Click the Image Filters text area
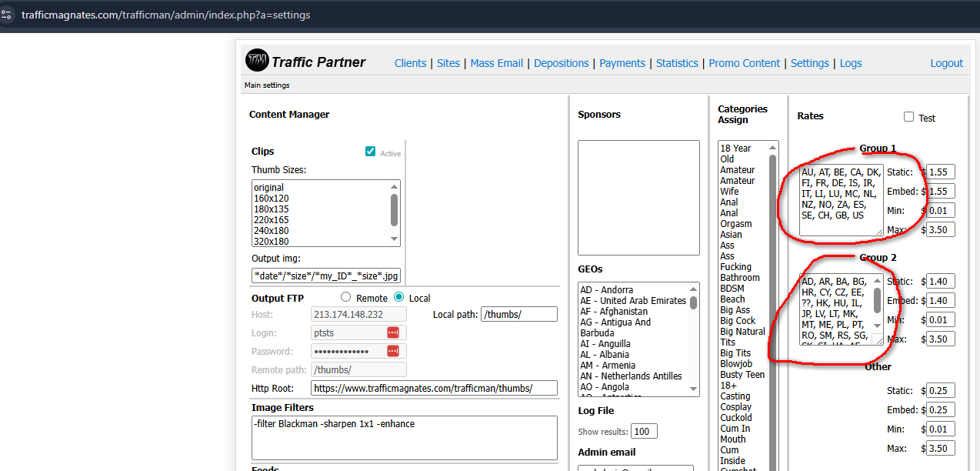 (404, 438)
